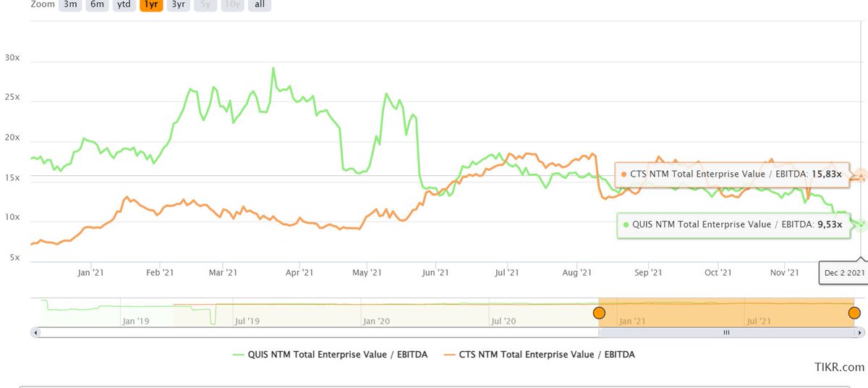Click the right orange navigator handle
Viewport: 868px width, 388px height.
(x=854, y=313)
